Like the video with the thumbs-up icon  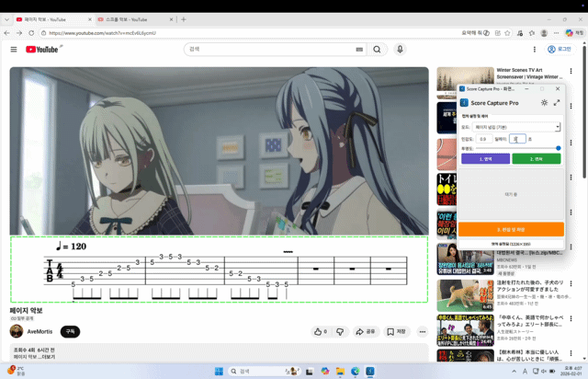point(320,331)
